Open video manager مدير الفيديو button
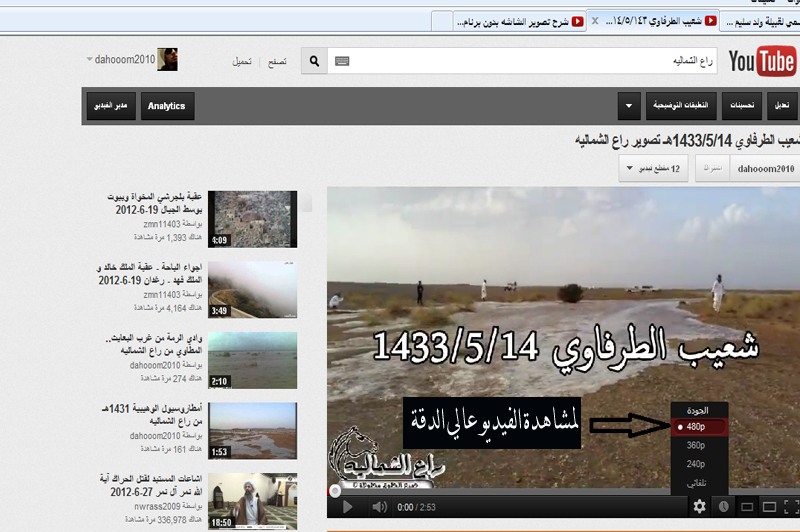Image resolution: width=800 pixels, height=532 pixels. (111, 106)
